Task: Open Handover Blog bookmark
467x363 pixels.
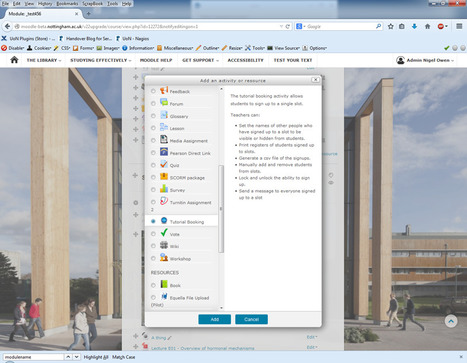Action: coord(85,39)
